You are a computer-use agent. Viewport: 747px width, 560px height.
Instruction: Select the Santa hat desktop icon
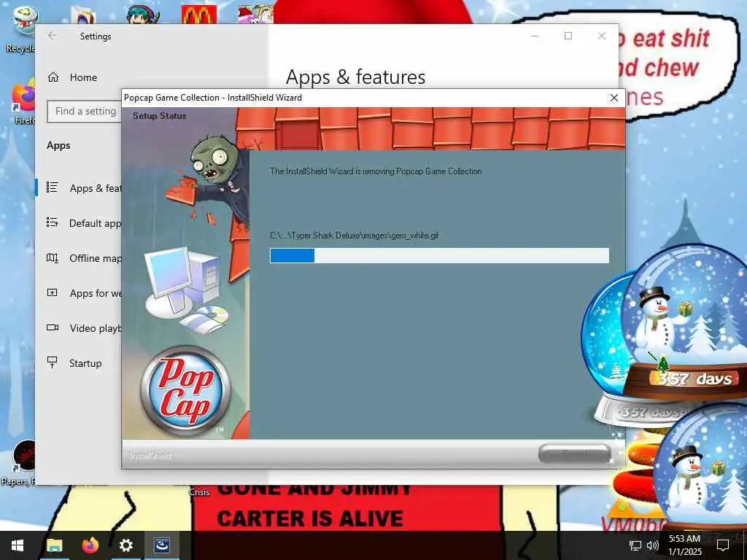(256, 14)
